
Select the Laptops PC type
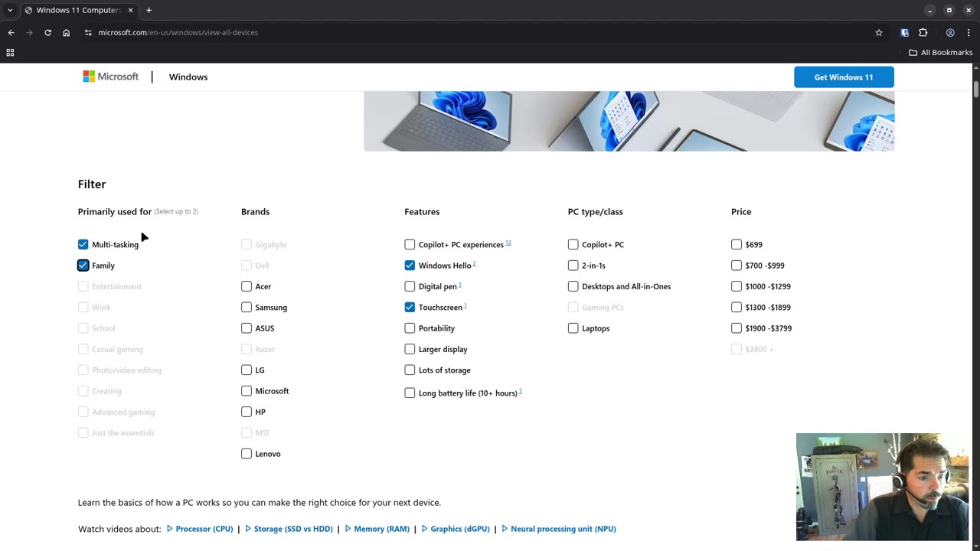coord(573,328)
